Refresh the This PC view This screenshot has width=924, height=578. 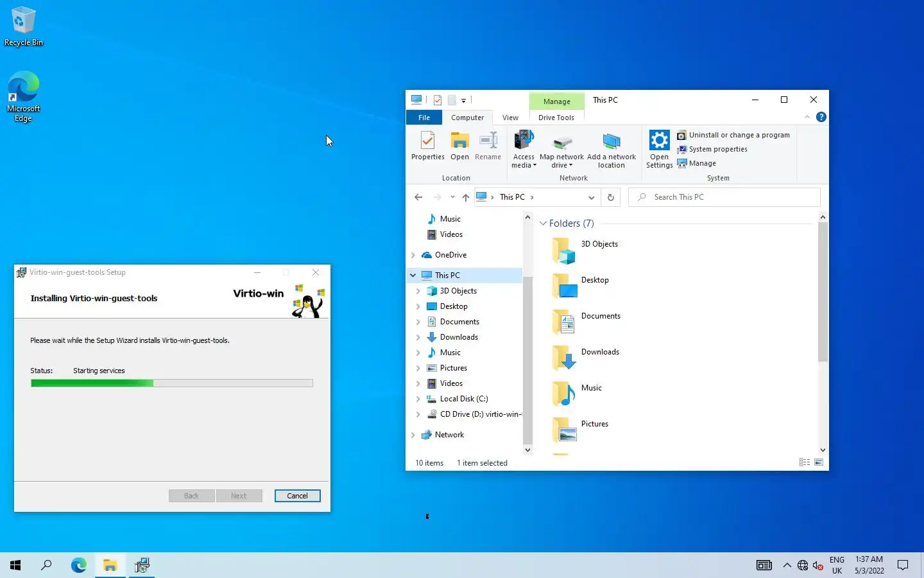[611, 197]
